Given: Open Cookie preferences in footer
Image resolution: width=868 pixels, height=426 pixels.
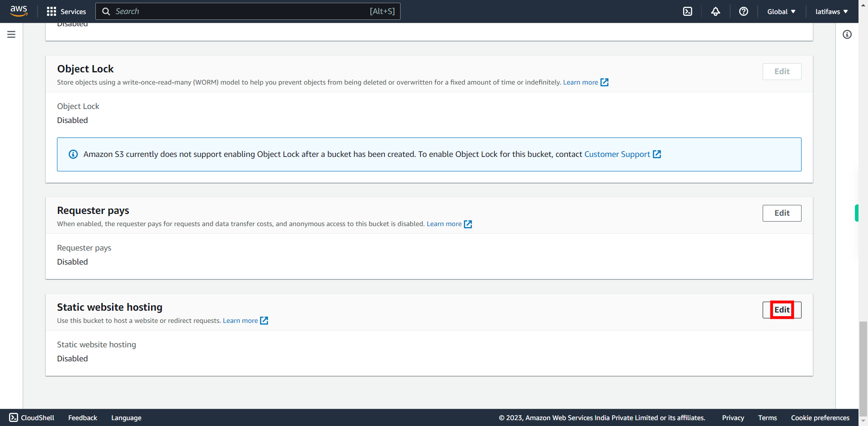Looking at the screenshot, I should coord(820,418).
